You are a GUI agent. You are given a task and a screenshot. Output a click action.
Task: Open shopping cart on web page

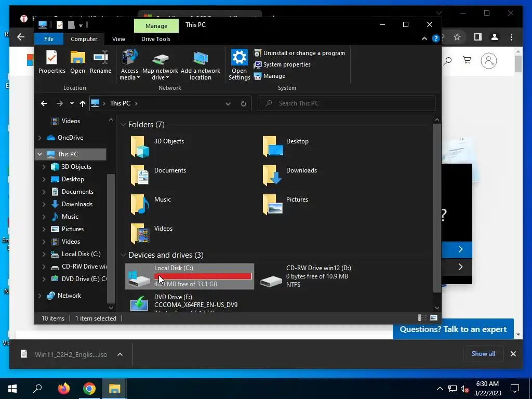(467, 60)
